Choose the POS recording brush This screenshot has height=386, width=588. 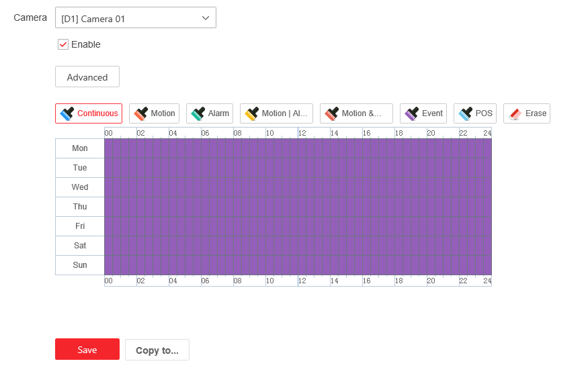click(475, 113)
